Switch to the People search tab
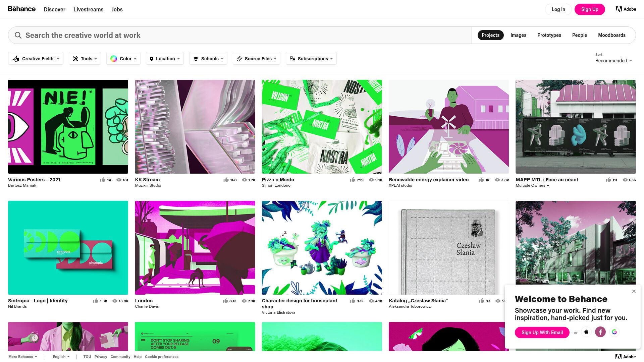 pos(579,35)
